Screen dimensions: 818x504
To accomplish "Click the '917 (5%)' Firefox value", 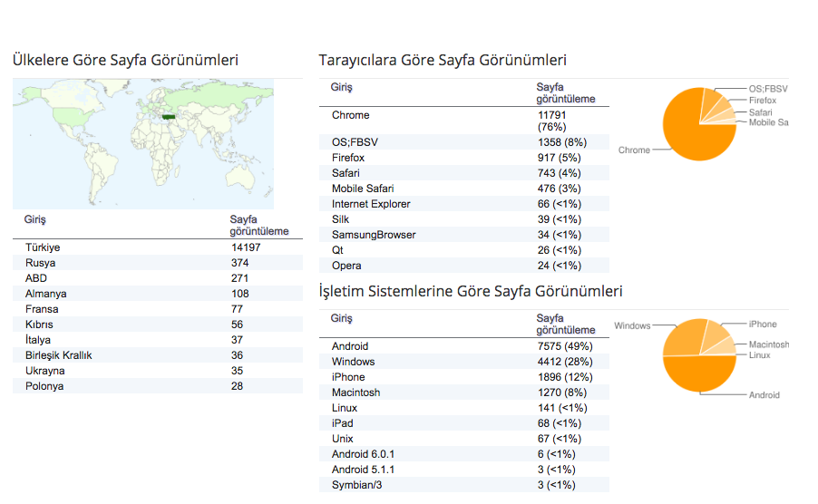I will coord(560,158).
